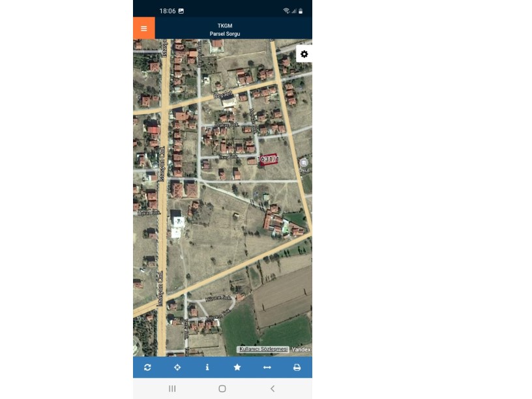Screen dimensions: 532x399
Task: Tap the refresh icon in bottom toolbar
Action: pos(147,367)
